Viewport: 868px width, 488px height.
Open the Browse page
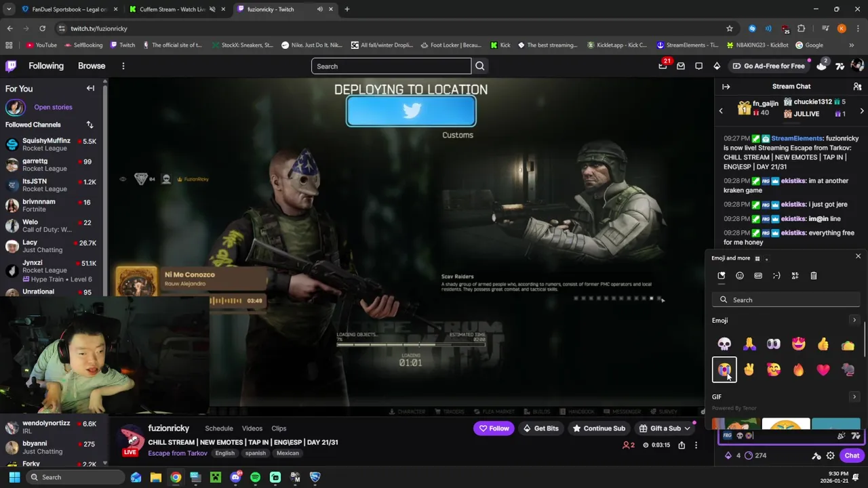coord(92,66)
